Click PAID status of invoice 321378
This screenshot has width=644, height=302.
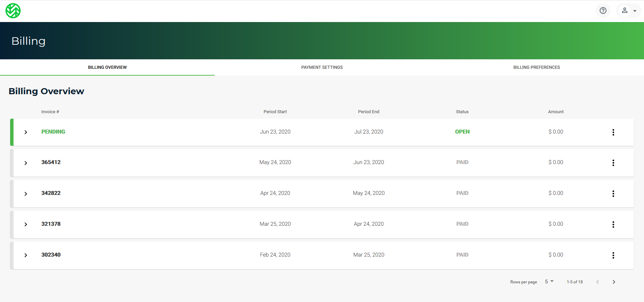point(462,224)
